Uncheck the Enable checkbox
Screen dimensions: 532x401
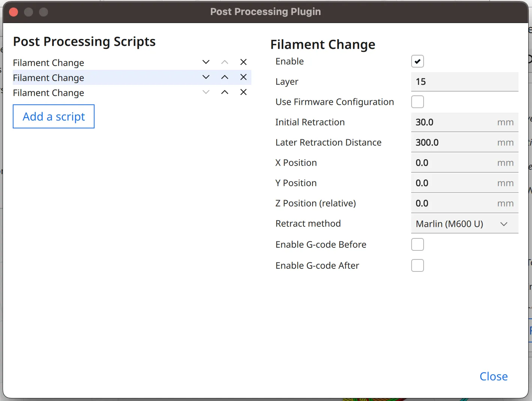(418, 61)
